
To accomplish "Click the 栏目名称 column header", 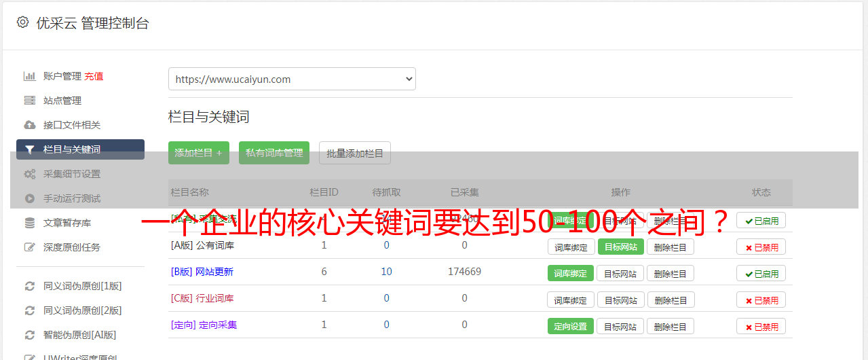I will (189, 192).
